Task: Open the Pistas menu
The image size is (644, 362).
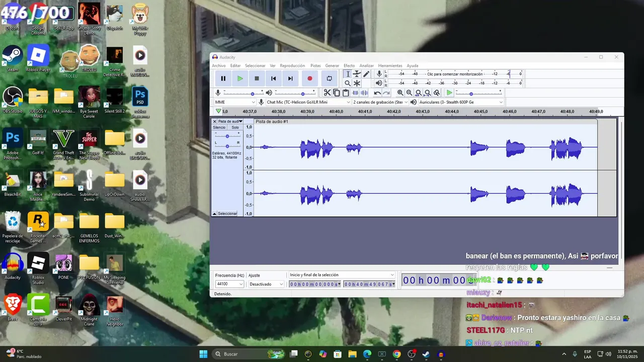Action: pyautogui.click(x=315, y=66)
